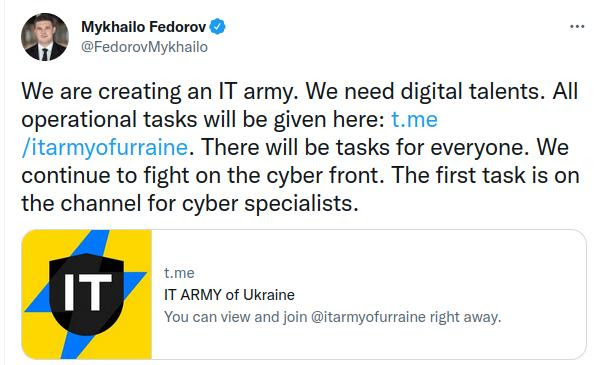Click the @itarmyofurraine mention in card
The image size is (597, 365).
click(x=368, y=317)
